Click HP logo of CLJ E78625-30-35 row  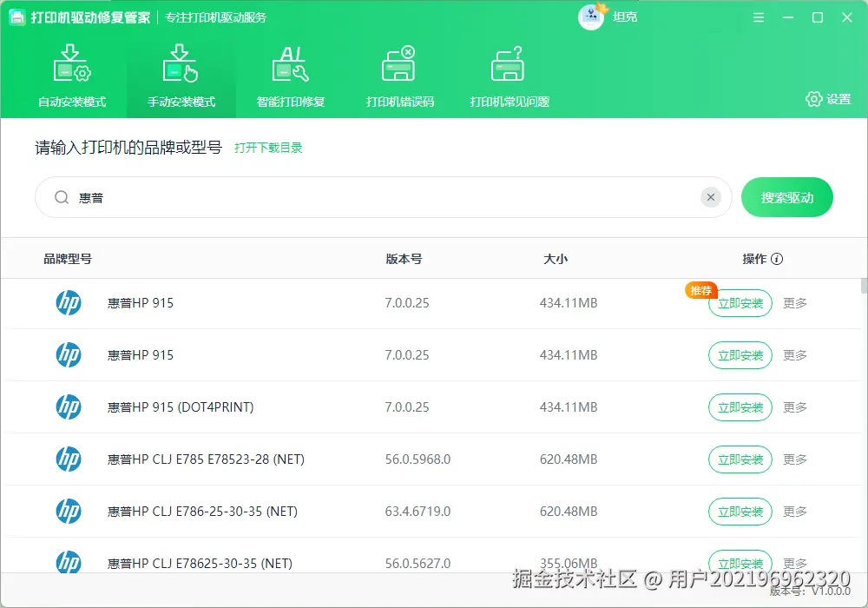point(69,562)
